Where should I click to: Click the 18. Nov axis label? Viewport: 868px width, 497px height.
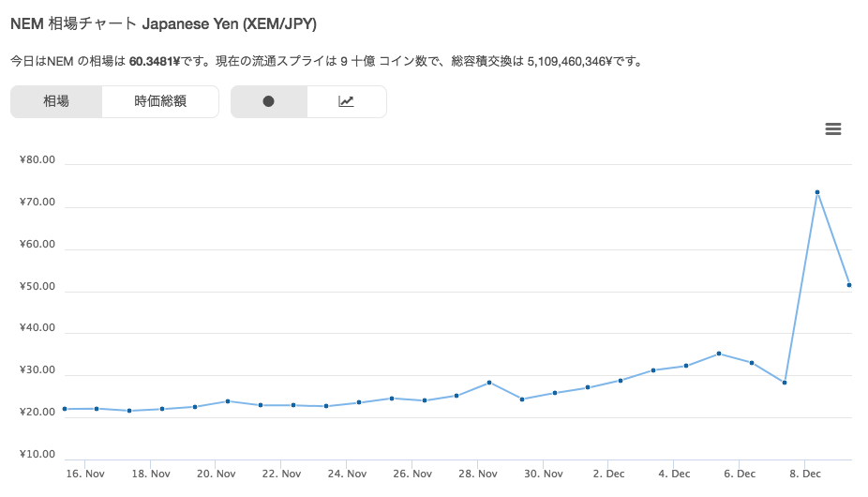[x=151, y=474]
